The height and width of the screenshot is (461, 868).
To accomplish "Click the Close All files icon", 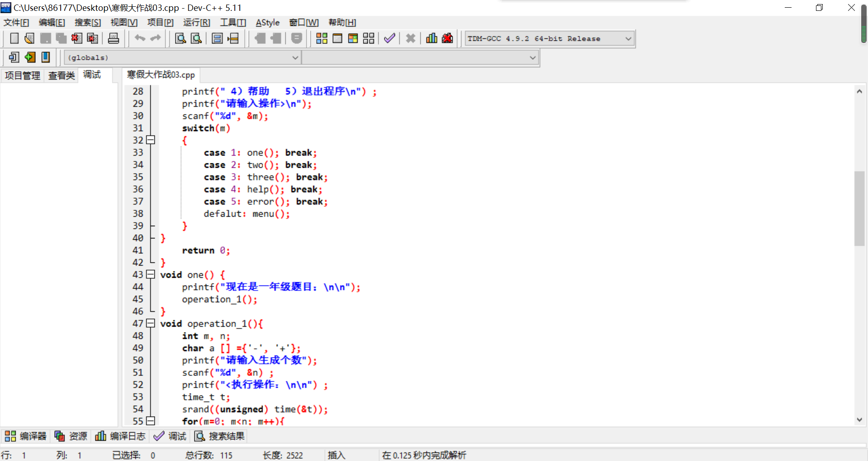I will click(92, 38).
